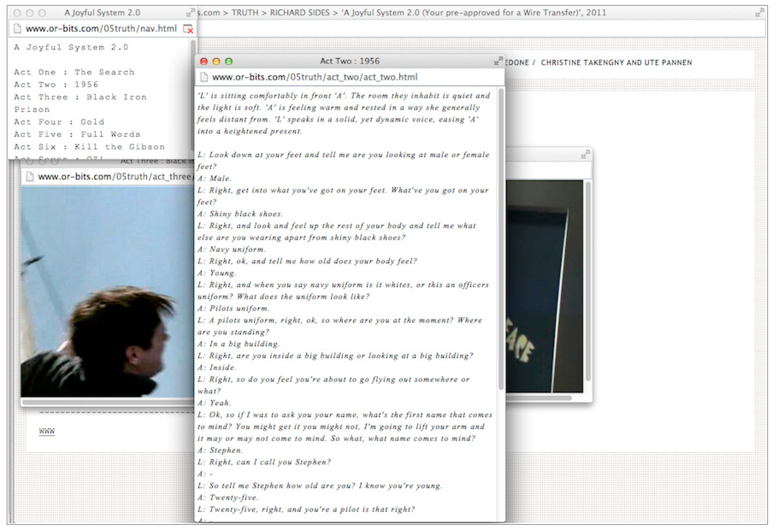Click the WWW link at page bottom
This screenshot has width=777, height=532.
[x=47, y=431]
